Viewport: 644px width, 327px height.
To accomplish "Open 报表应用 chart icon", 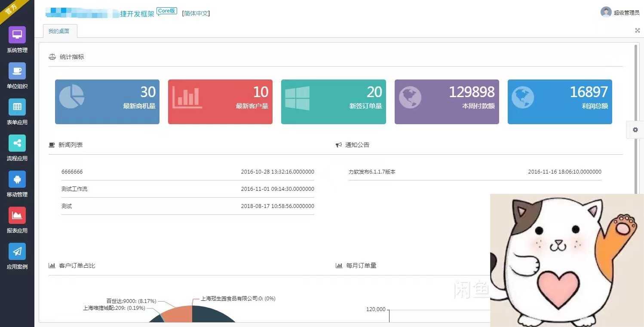I will (x=17, y=215).
